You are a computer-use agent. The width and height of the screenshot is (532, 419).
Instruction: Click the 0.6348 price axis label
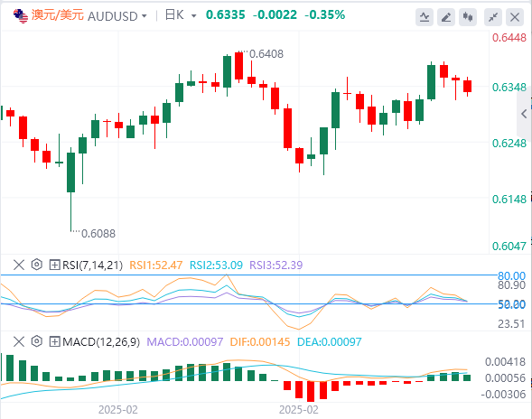click(x=509, y=88)
